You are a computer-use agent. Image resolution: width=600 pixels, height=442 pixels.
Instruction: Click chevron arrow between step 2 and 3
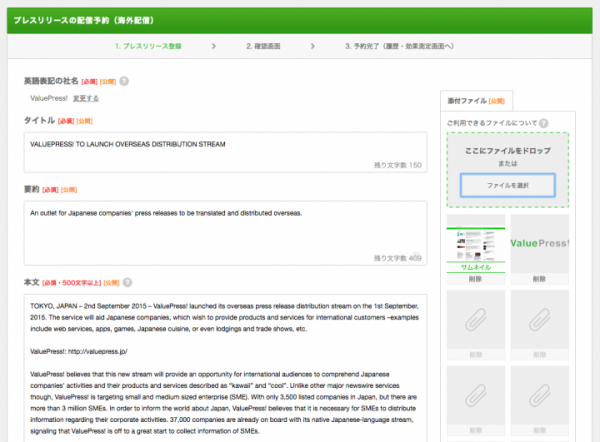pos(313,46)
